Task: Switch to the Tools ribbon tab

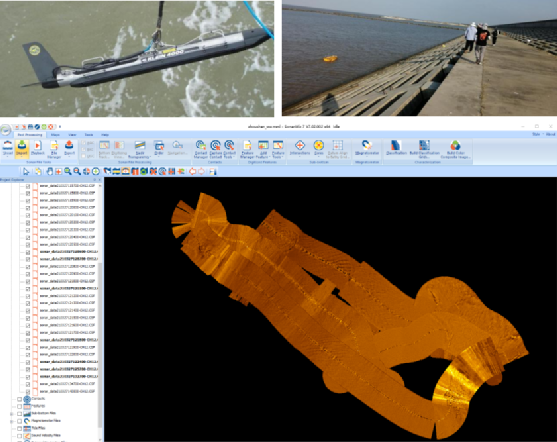Action: tap(89, 135)
